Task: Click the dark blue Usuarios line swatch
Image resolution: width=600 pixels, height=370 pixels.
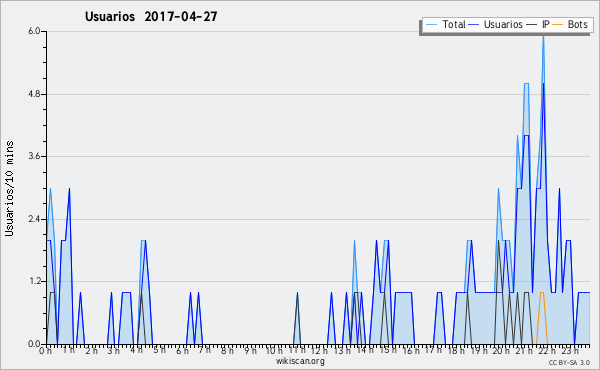Action: pos(474,25)
